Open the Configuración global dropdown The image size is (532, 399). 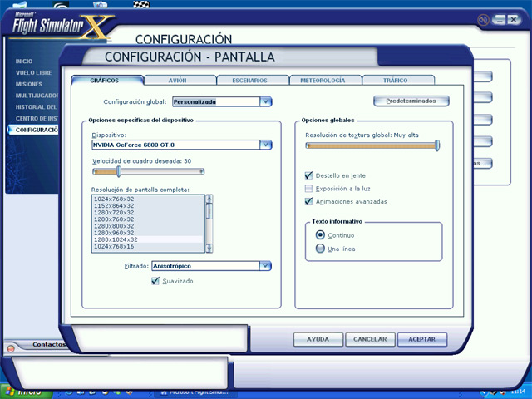[265, 101]
